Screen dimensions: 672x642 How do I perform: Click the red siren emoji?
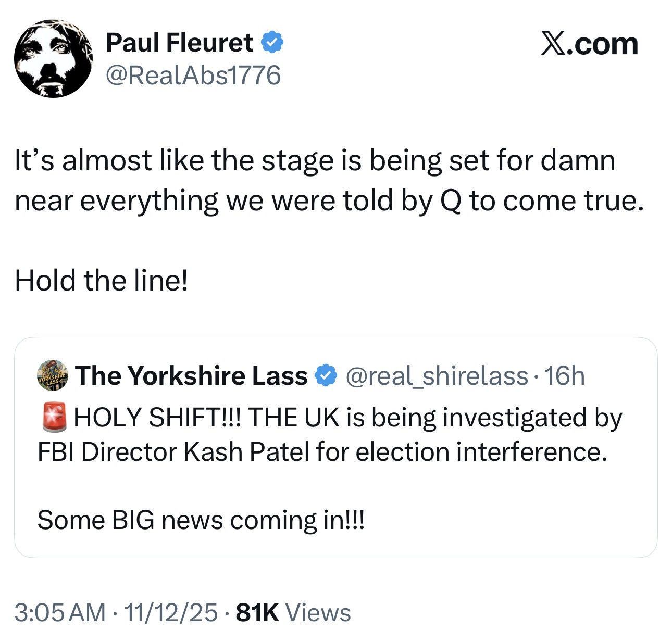pyautogui.click(x=54, y=417)
